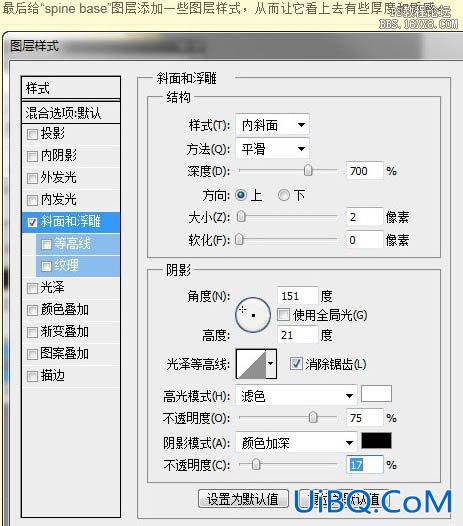Click the shadow opacity field showing 17

(x=364, y=465)
